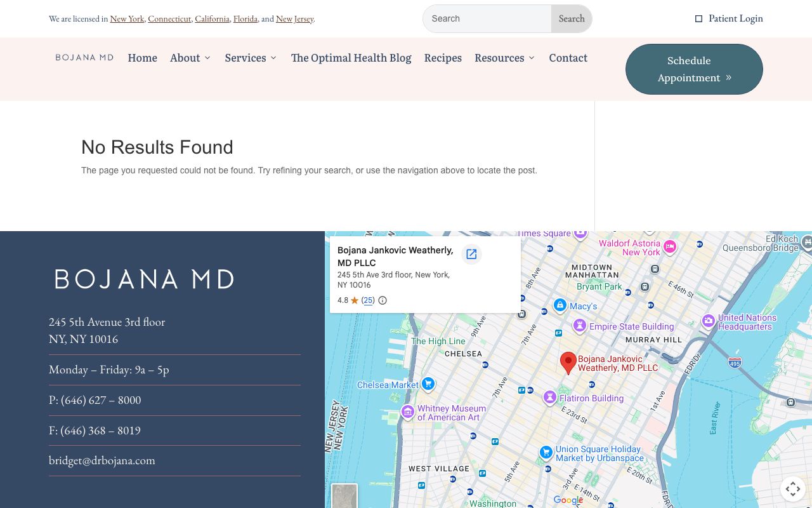Viewport: 812px width, 508px height.
Task: Open the 25 reviews link
Action: click(x=368, y=300)
